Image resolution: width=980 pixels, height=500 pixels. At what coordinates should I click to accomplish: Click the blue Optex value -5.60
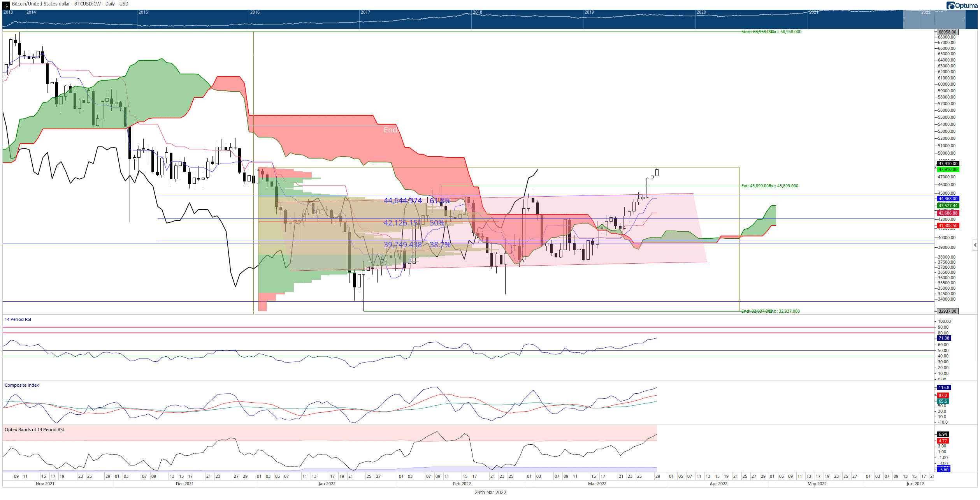[x=943, y=470]
